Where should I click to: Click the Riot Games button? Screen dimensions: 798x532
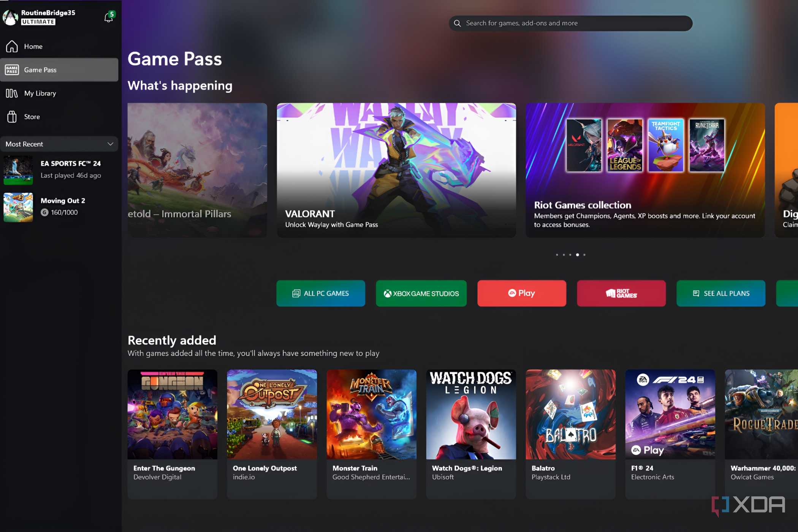(x=621, y=293)
